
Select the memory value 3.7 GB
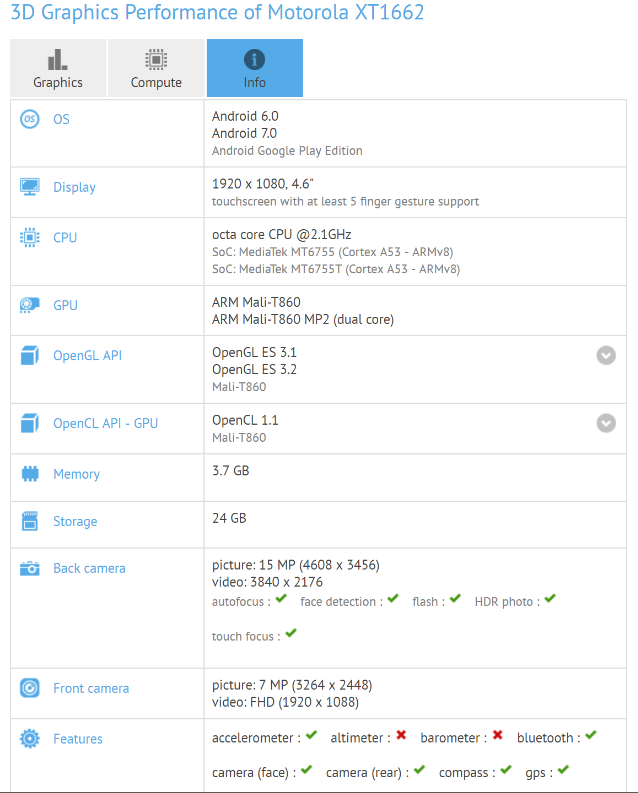point(231,470)
